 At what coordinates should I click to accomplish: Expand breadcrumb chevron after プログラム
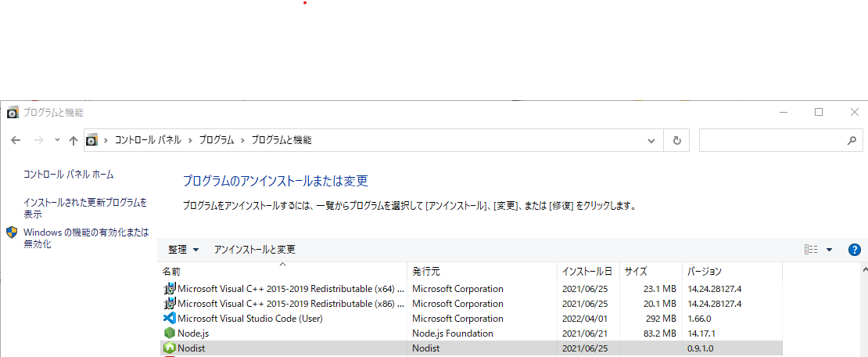(x=242, y=141)
